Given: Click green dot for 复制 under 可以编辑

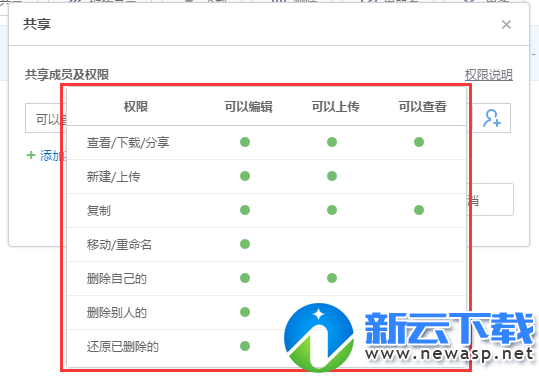Looking at the screenshot, I should [x=245, y=210].
